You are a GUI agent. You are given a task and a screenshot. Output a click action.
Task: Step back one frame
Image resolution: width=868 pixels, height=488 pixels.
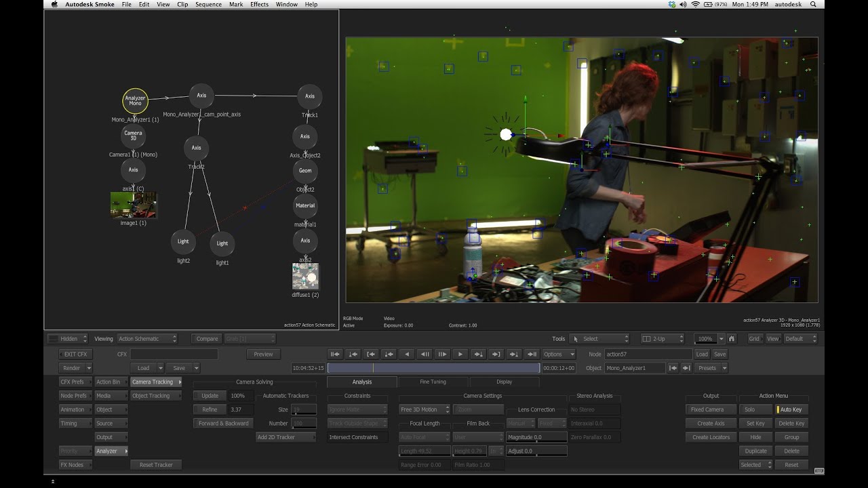pos(425,354)
